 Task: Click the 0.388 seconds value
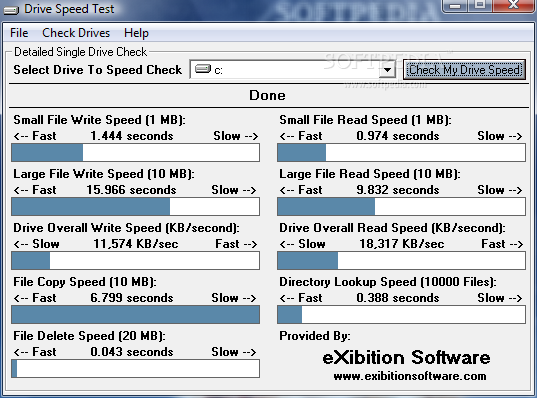(x=398, y=298)
